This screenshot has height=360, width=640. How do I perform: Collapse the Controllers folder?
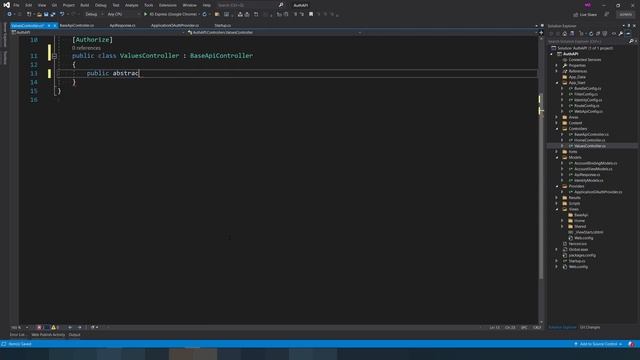coord(557,129)
